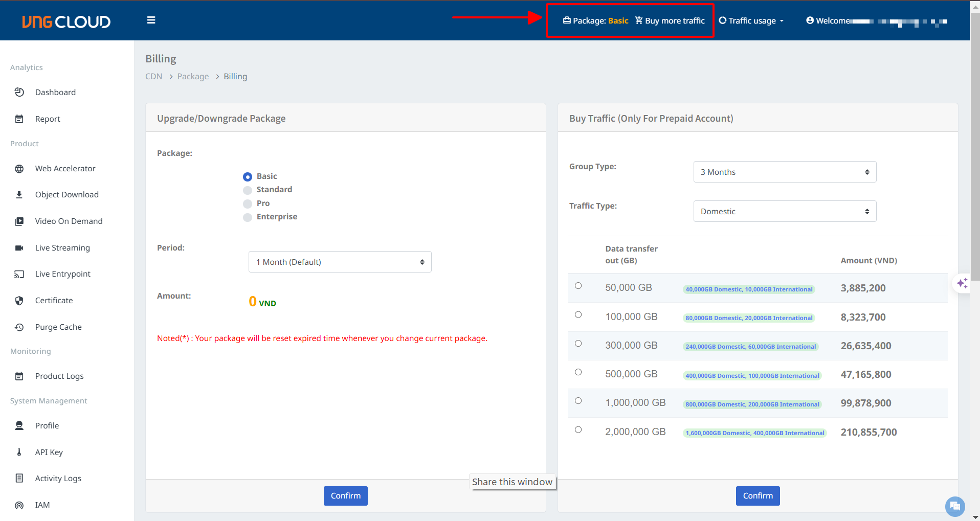The width and height of the screenshot is (980, 521).
Task: Click the page vertical scrollbar
Action: (x=975, y=153)
